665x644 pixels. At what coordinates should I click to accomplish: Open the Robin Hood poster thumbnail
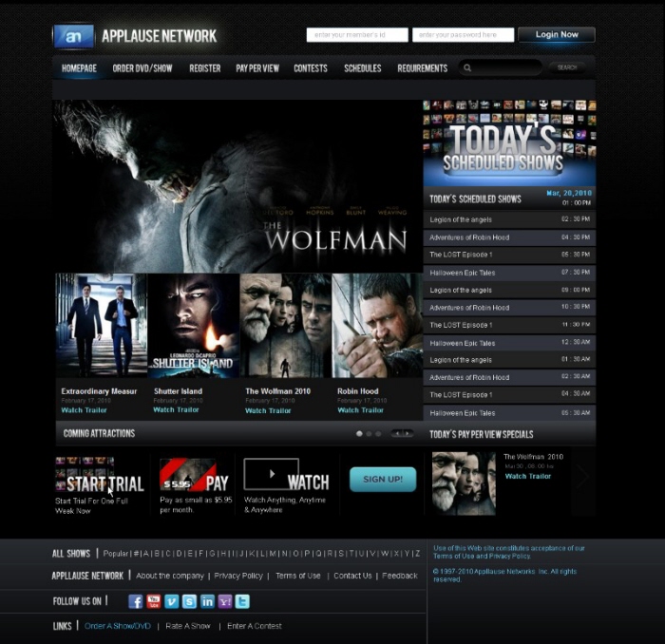tap(377, 325)
